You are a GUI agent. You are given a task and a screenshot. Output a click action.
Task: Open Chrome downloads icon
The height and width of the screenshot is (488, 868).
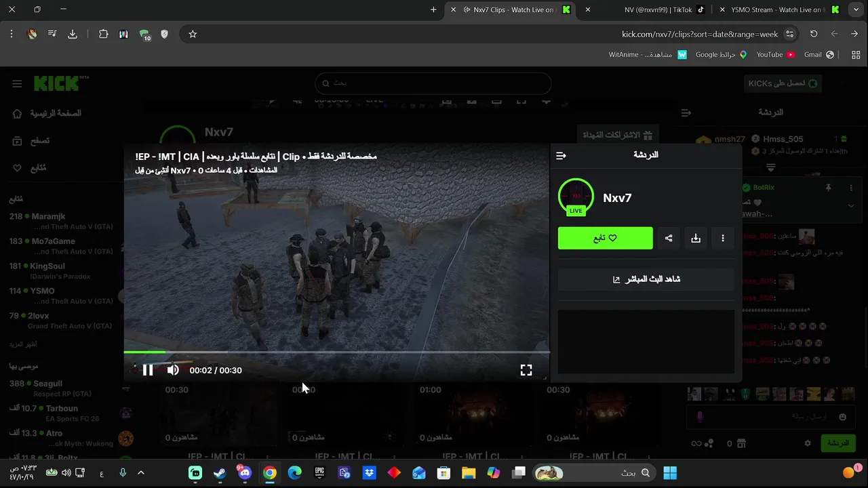click(x=73, y=34)
